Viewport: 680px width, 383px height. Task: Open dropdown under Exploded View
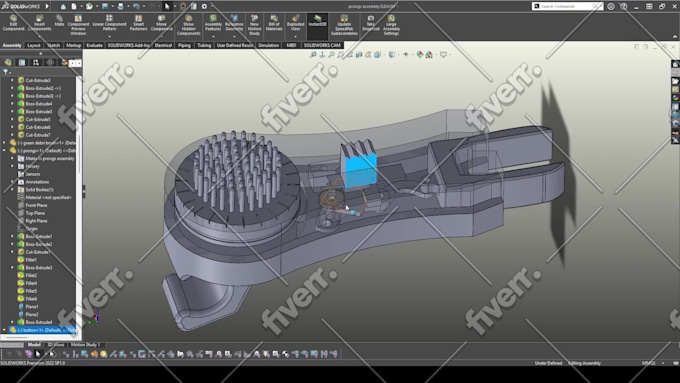[295, 36]
